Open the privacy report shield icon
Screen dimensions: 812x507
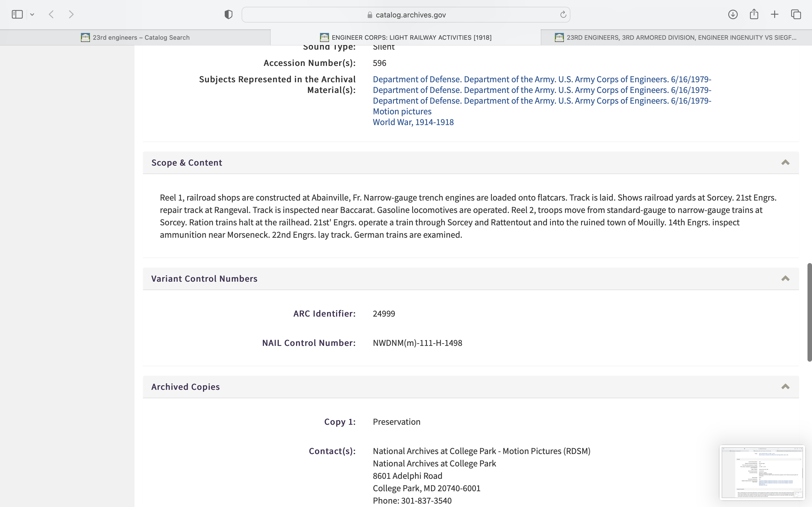coord(228,14)
